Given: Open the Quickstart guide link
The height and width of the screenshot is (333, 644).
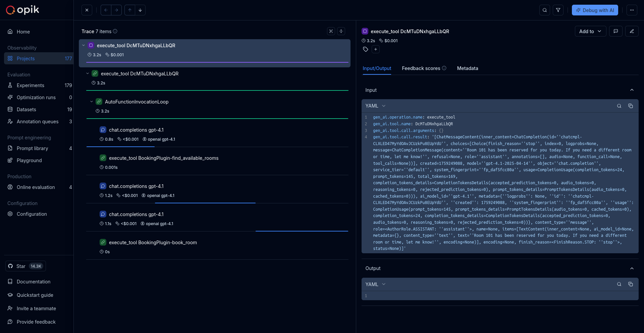Looking at the screenshot, I should tap(35, 295).
